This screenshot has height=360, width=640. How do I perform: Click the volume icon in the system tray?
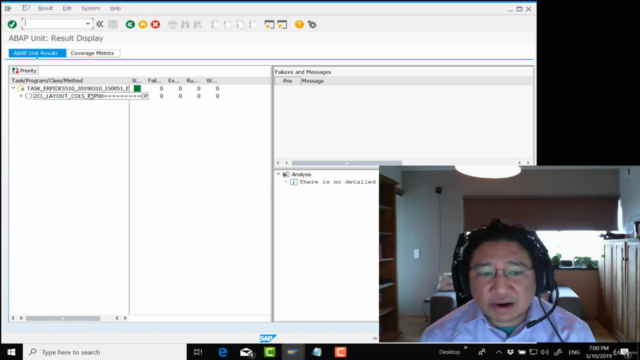pos(545,352)
